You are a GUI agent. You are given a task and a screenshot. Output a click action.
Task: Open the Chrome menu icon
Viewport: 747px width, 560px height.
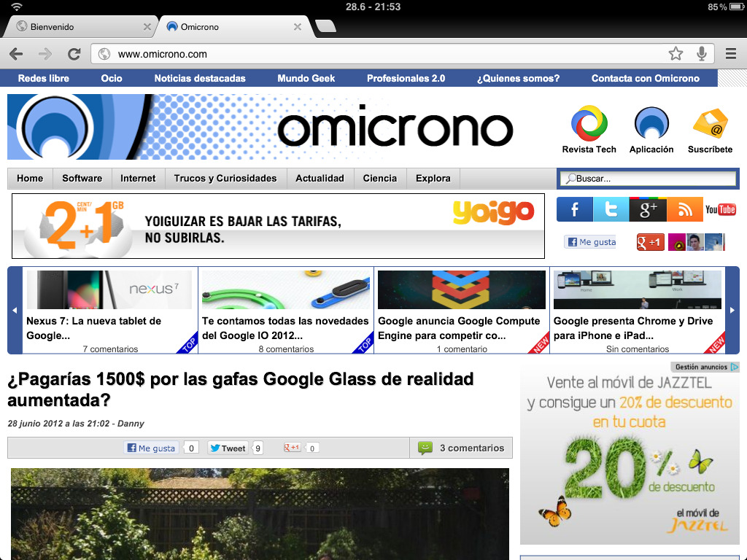(730, 53)
